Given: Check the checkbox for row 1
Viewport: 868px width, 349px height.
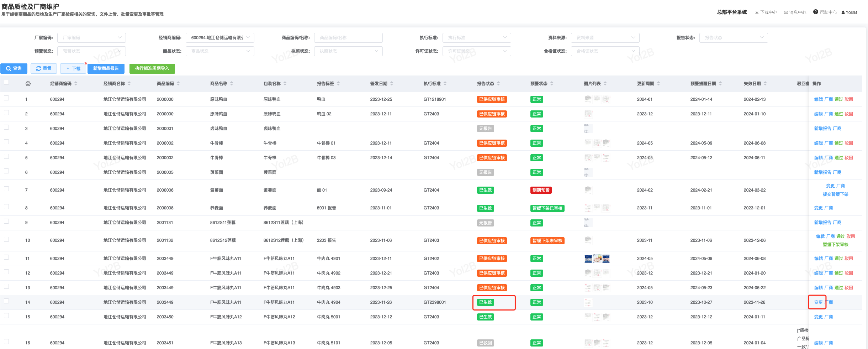Looking at the screenshot, I should tap(6, 98).
